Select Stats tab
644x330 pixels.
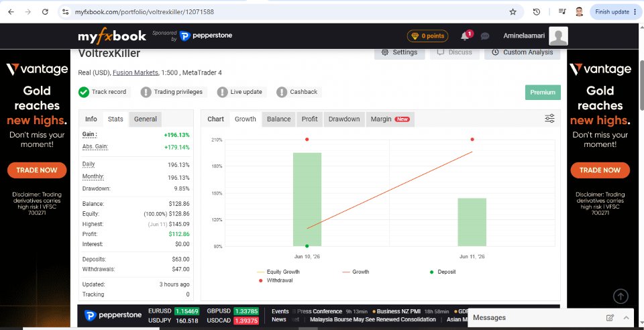[115, 119]
